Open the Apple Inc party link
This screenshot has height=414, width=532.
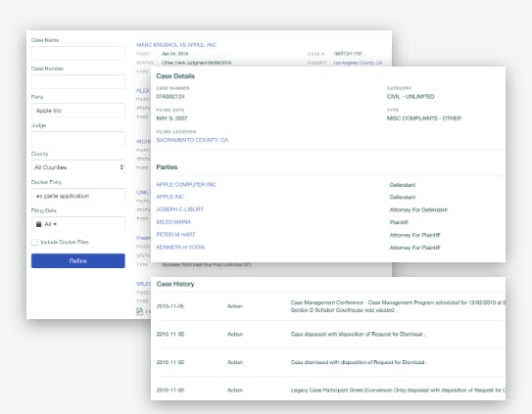coord(169,197)
